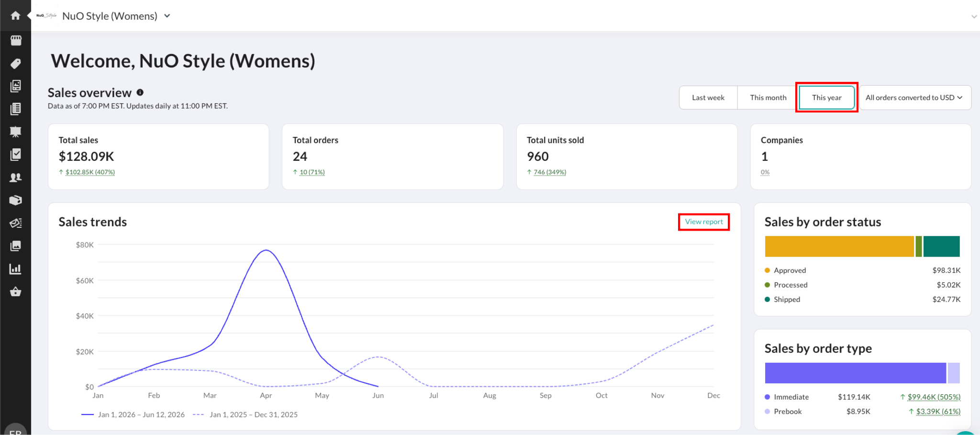Select the This month tab

pyautogui.click(x=768, y=98)
